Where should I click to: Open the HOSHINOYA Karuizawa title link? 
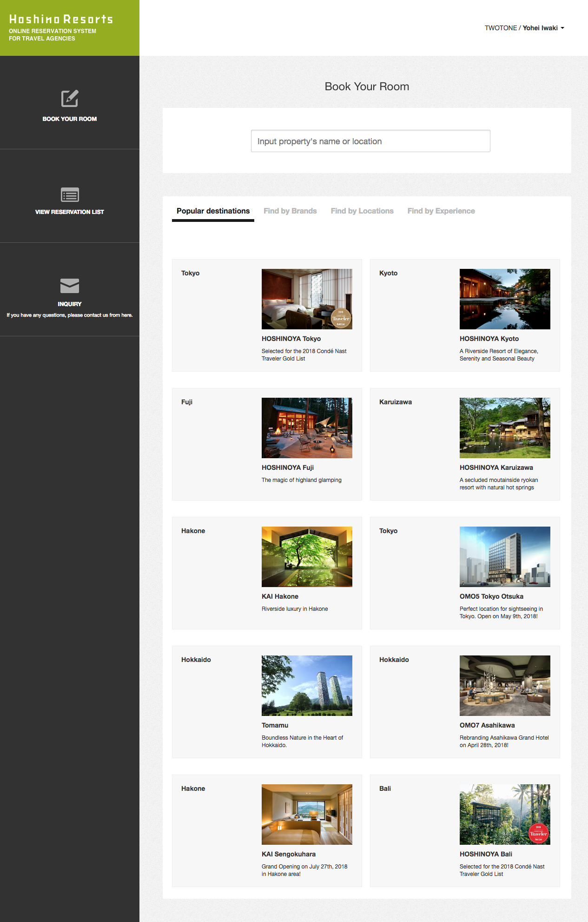click(x=496, y=468)
